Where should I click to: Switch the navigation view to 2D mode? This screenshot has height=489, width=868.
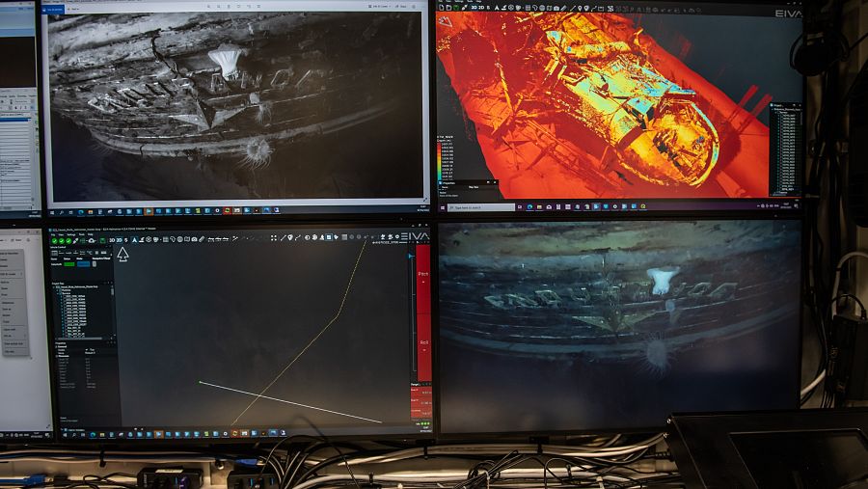pos(121,240)
